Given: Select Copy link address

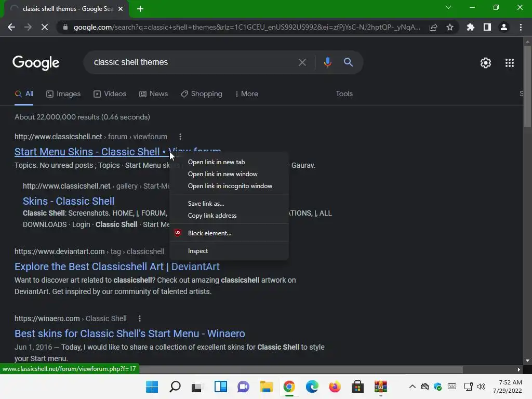Looking at the screenshot, I should tap(229, 216).
